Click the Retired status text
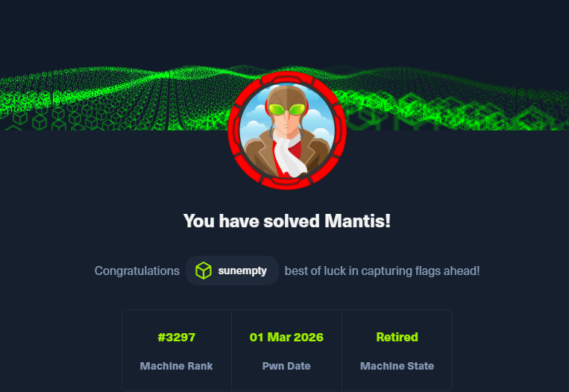 pos(397,338)
